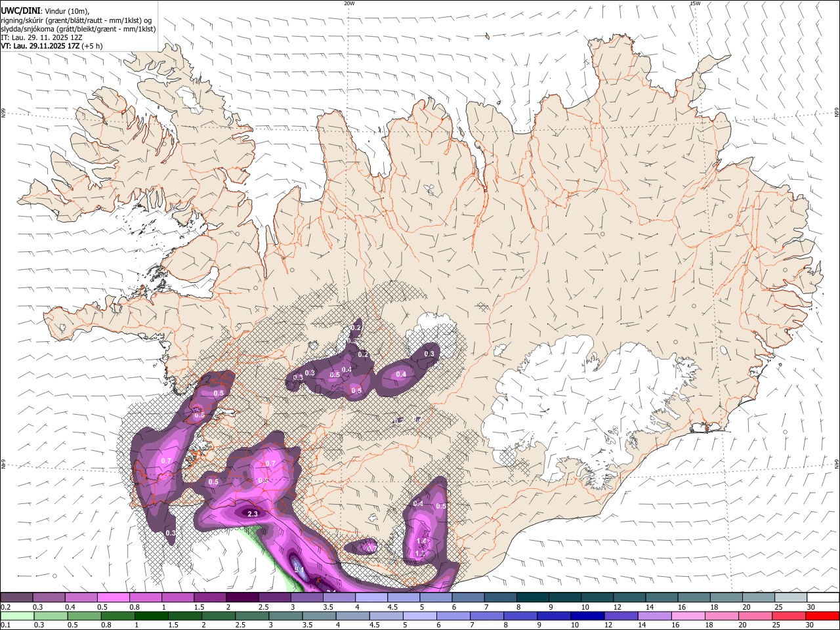Select the 1.4 precipitation value on the map

coord(421,541)
